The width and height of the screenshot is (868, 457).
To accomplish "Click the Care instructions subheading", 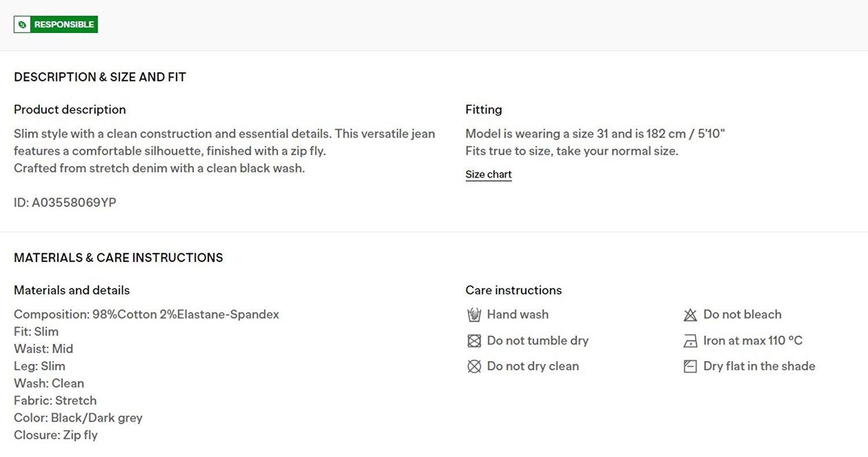I will 513,290.
